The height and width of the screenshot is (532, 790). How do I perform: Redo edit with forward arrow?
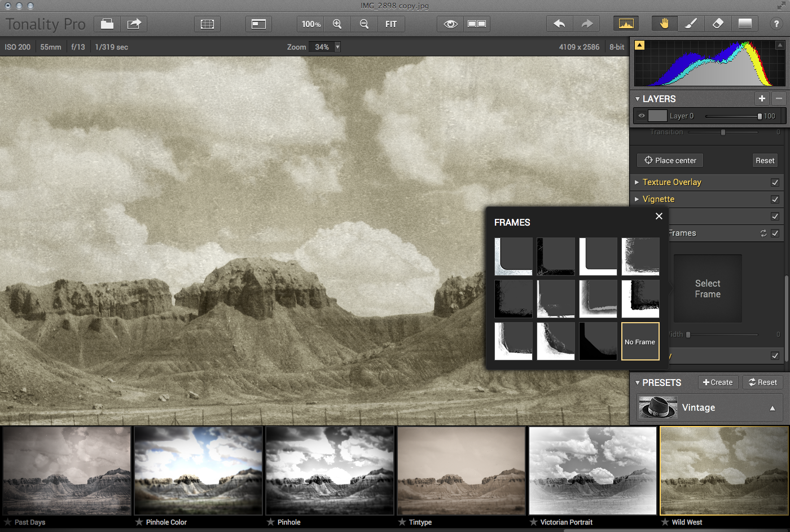tap(587, 24)
